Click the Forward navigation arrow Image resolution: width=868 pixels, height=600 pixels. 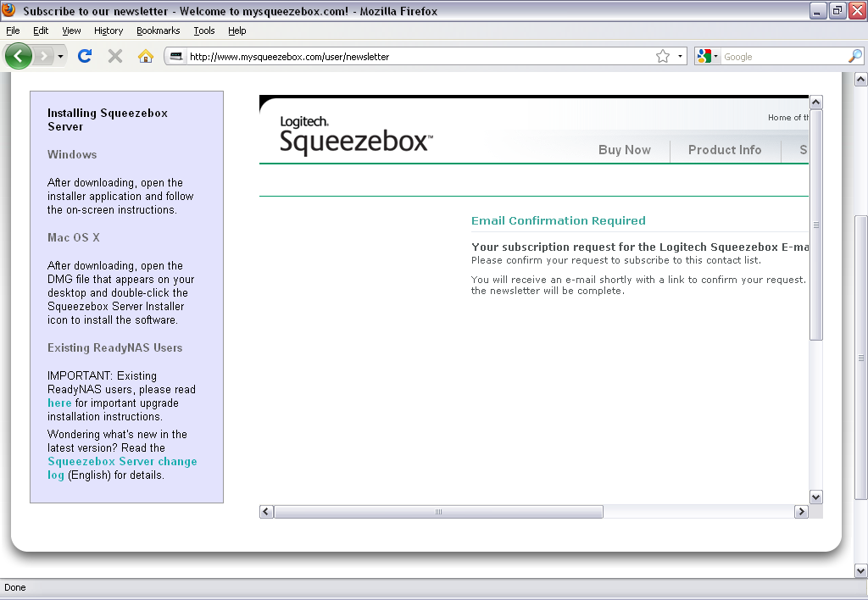(44, 57)
